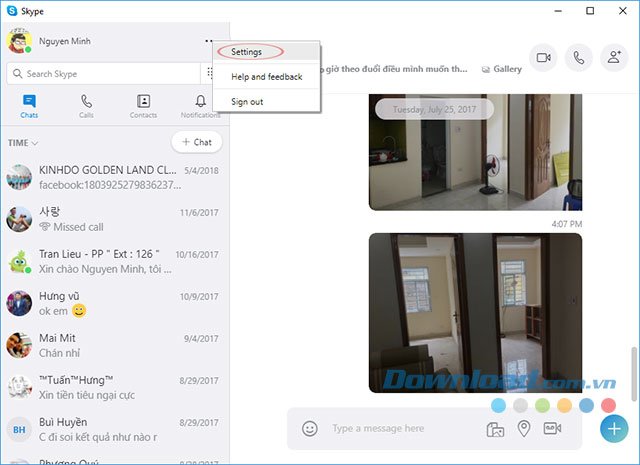Click the 4:07 PM message timestamp
The image size is (640, 465).
[x=567, y=224]
